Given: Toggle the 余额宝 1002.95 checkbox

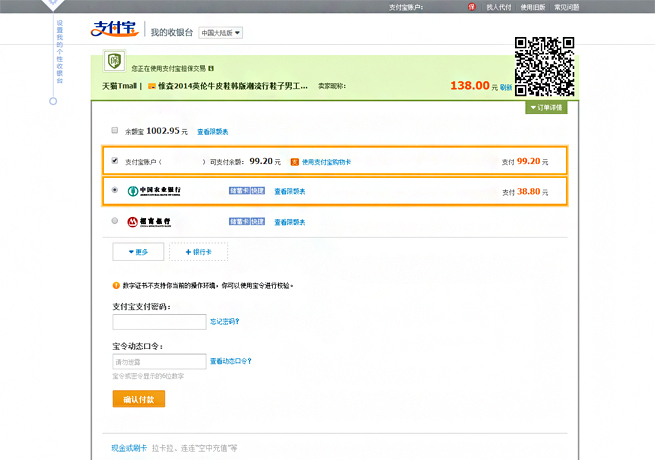Looking at the screenshot, I should 115,130.
